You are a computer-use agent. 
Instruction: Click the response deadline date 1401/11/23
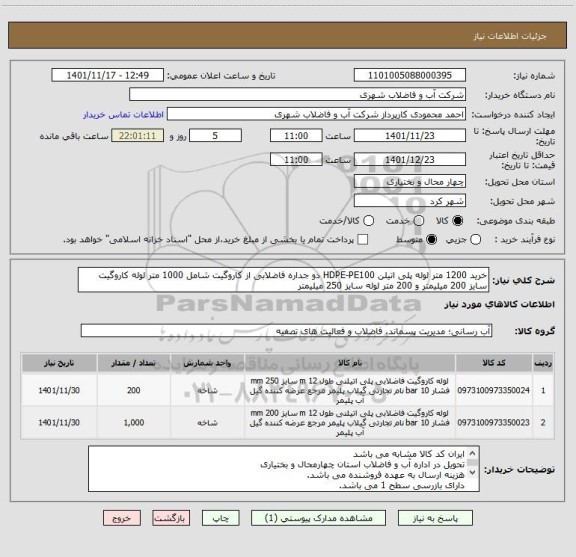point(410,136)
